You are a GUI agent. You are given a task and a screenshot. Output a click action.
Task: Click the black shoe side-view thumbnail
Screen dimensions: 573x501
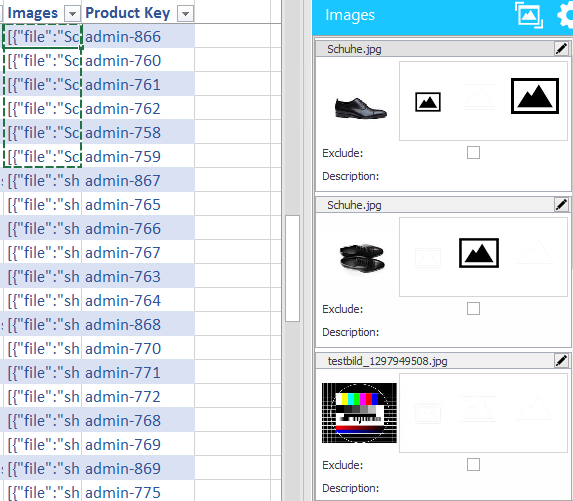point(361,107)
